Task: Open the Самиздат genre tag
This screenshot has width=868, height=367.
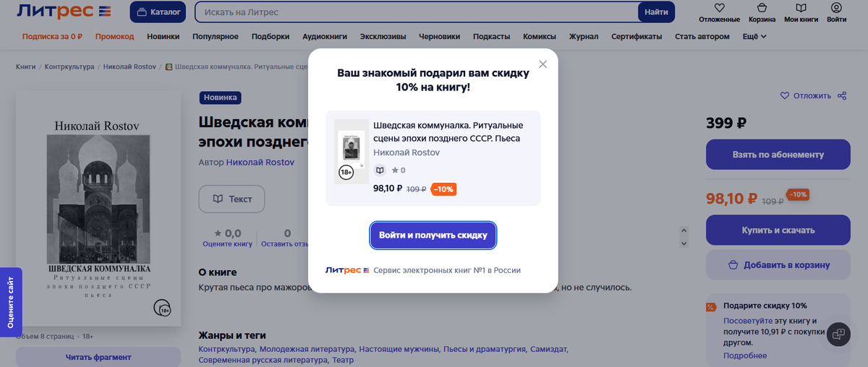Action: [x=548, y=349]
